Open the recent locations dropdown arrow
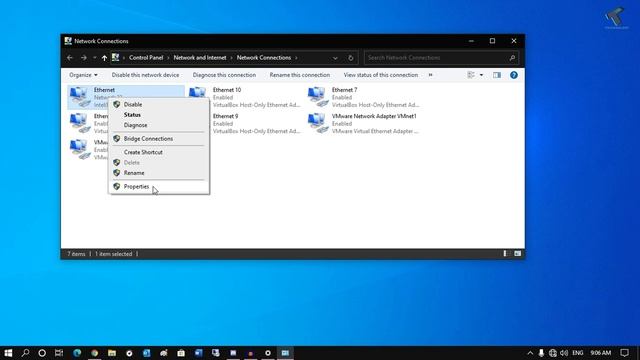 (x=95, y=58)
